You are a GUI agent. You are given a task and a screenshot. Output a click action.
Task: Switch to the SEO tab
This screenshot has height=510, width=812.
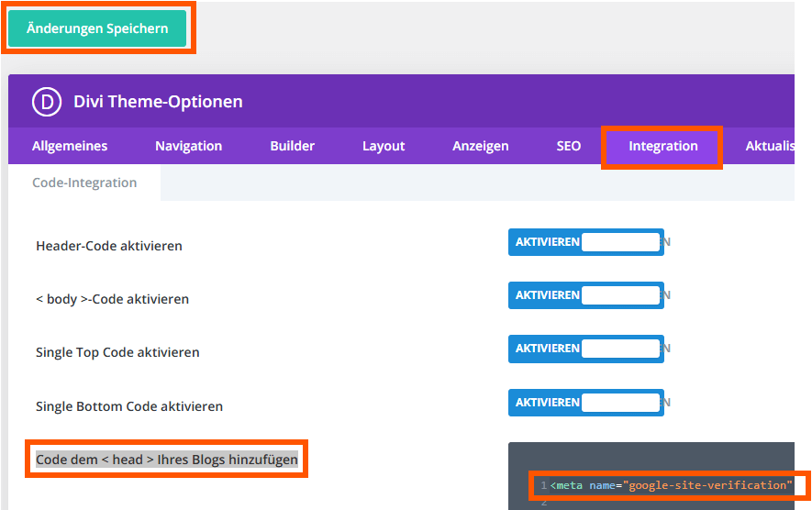(x=568, y=146)
